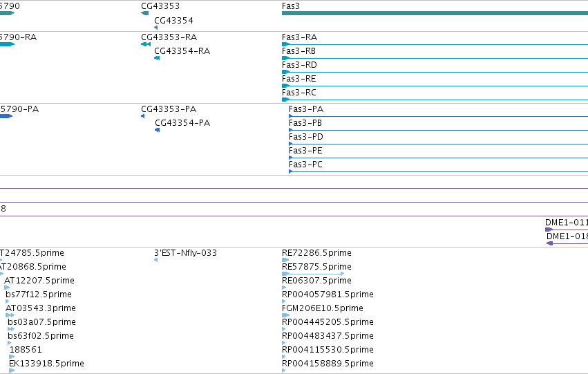Click the RP004158889.5prime EST arrow
The image size is (588, 374).
(x=284, y=371)
